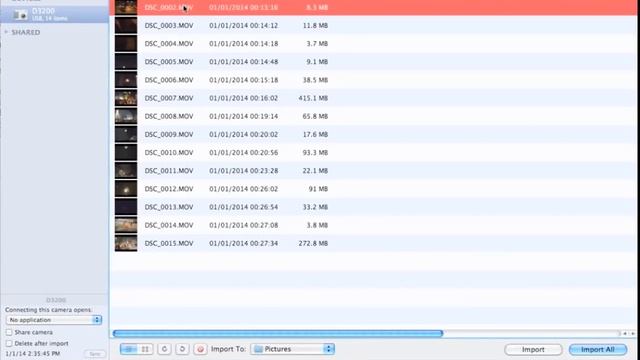Image resolution: width=640 pixels, height=360 pixels.
Task: Switch to list view layout
Action: tap(129, 349)
